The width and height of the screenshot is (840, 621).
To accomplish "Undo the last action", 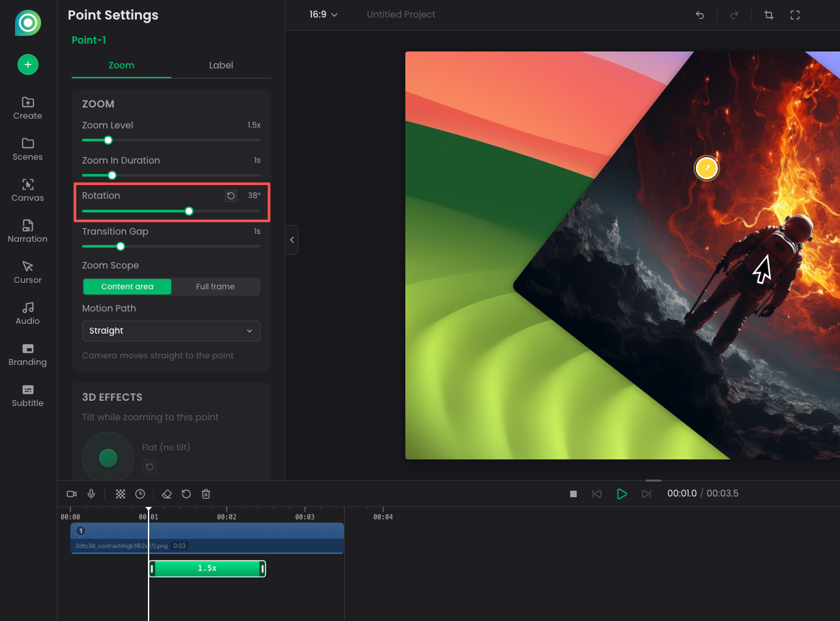I will point(700,15).
